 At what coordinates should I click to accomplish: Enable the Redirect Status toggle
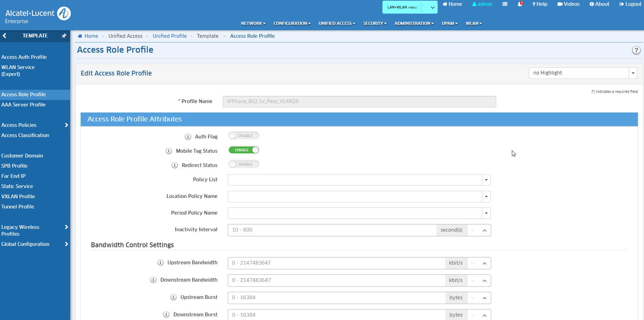click(244, 164)
